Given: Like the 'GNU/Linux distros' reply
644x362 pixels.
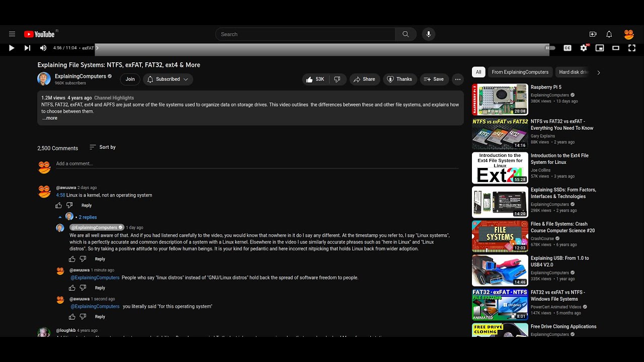Looking at the screenshot, I should (x=72, y=288).
